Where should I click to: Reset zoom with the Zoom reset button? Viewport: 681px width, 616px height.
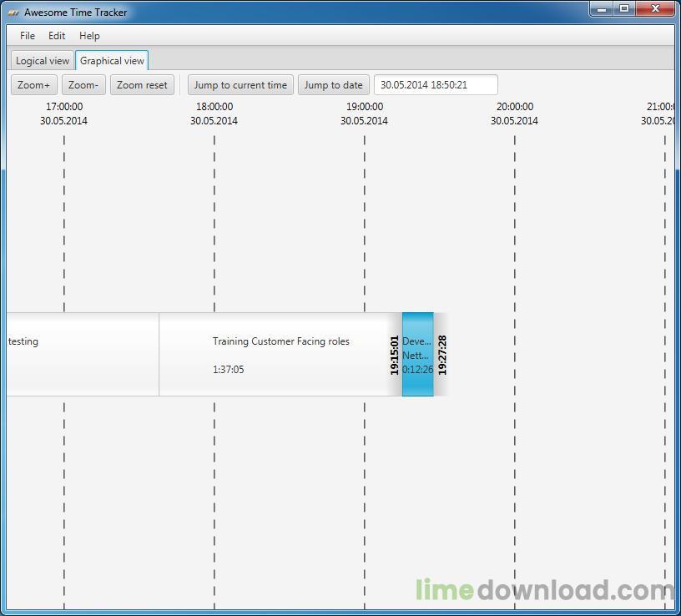(x=142, y=84)
